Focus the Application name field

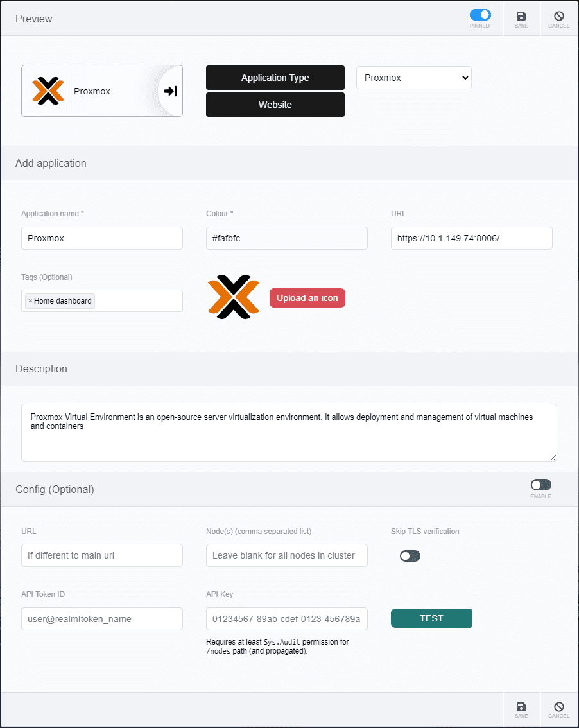[101, 238]
